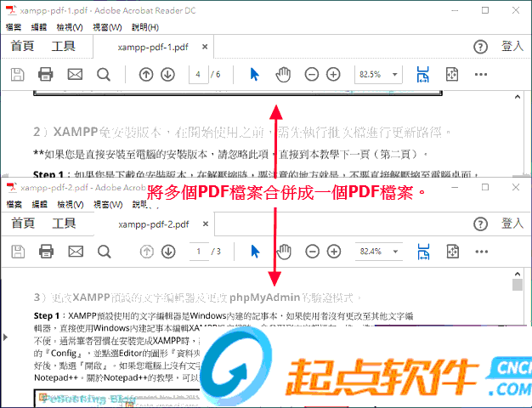Zoom out minus icon in xampp-pdf-2.pdf window

click(312, 252)
